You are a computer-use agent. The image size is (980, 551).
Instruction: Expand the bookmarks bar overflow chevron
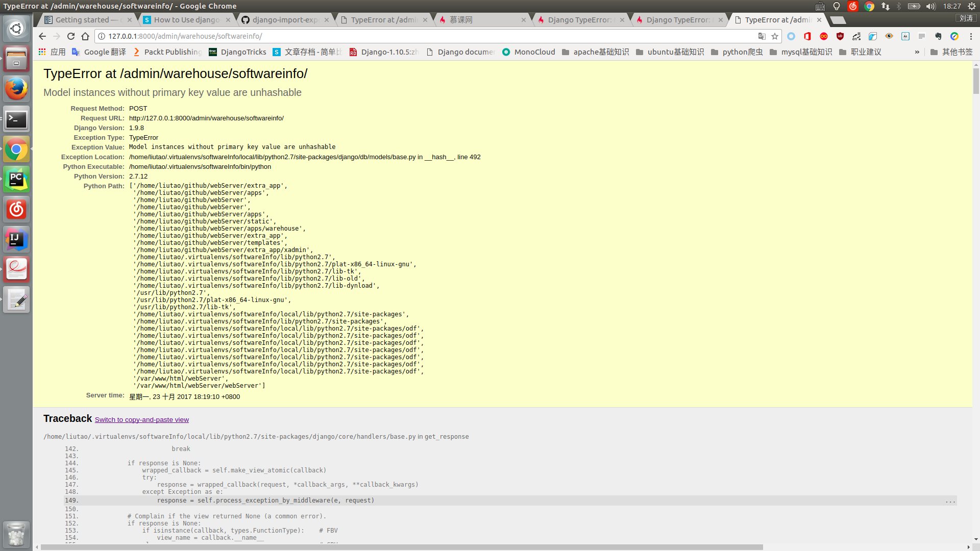[x=917, y=52]
